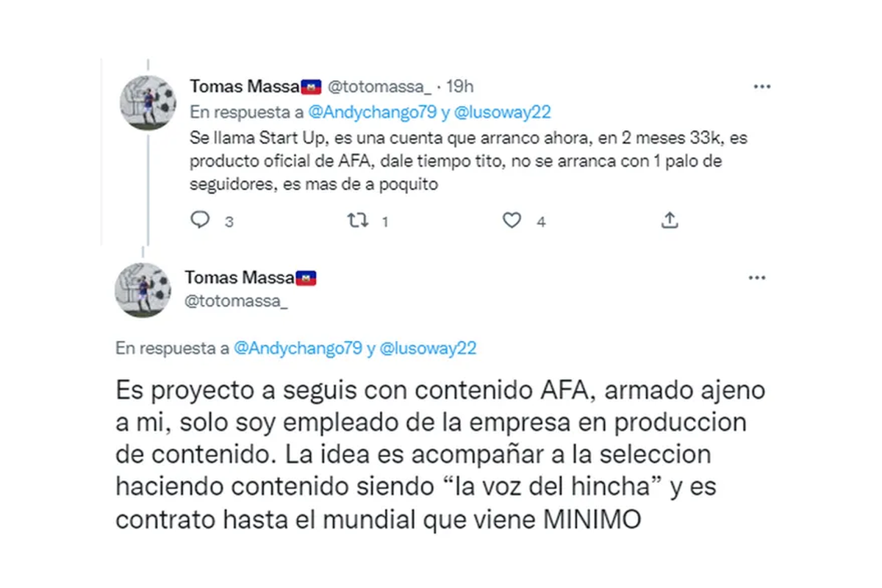This screenshot has height=588, width=882.
Task: Open the three-dot menu on the second tweet
Action: 757,277
